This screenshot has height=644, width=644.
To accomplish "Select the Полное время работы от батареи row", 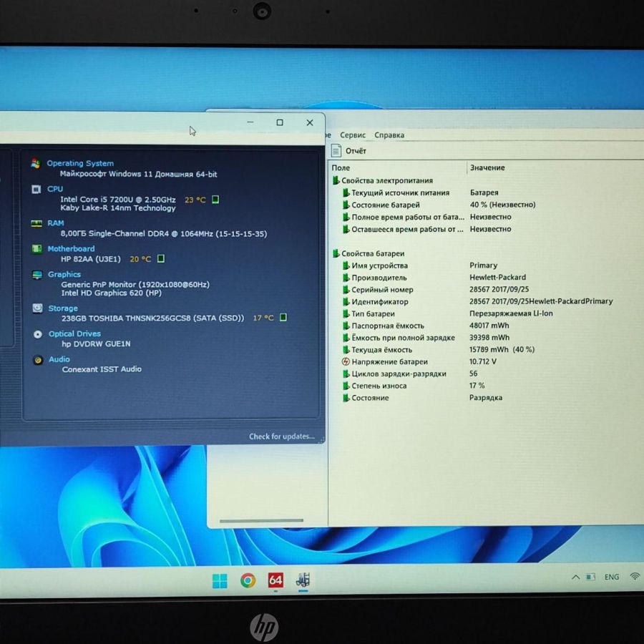I will click(x=427, y=217).
